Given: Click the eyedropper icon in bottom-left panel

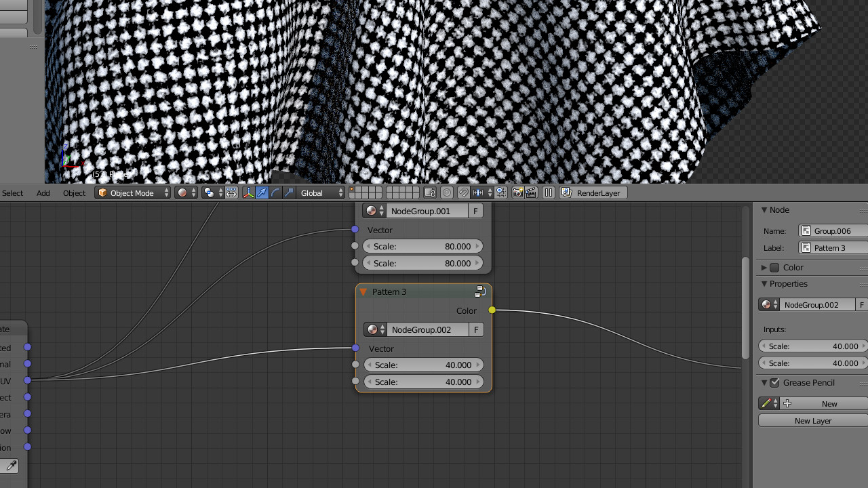Looking at the screenshot, I should pos(11,466).
